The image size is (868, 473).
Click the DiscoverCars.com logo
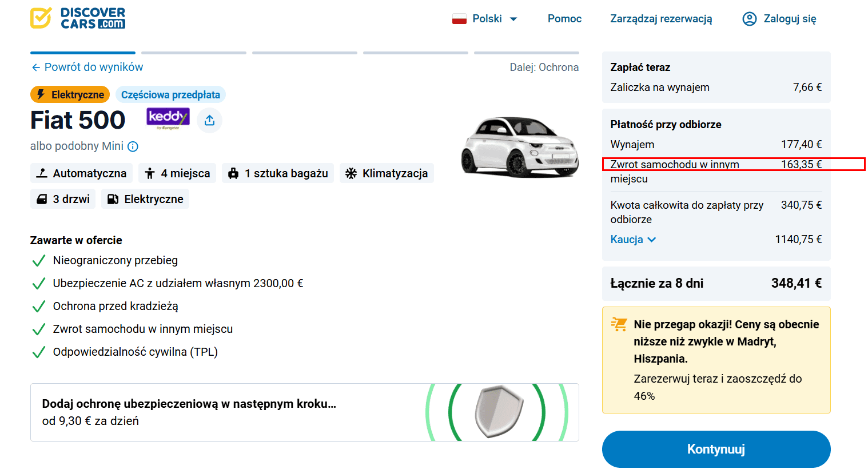pyautogui.click(x=78, y=18)
